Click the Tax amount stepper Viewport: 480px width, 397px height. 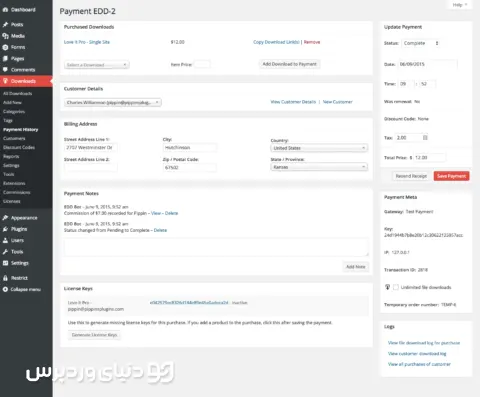(425, 137)
